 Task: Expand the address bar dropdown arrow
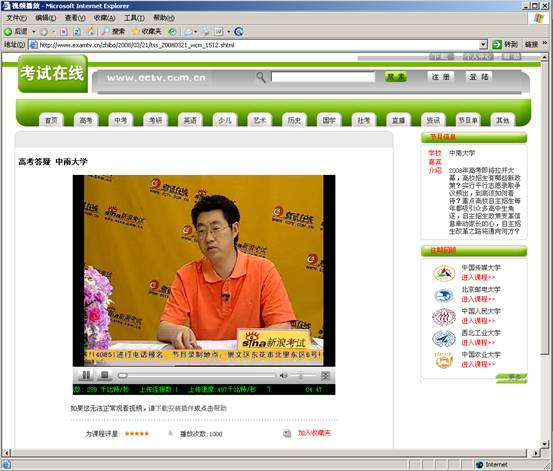click(x=484, y=45)
